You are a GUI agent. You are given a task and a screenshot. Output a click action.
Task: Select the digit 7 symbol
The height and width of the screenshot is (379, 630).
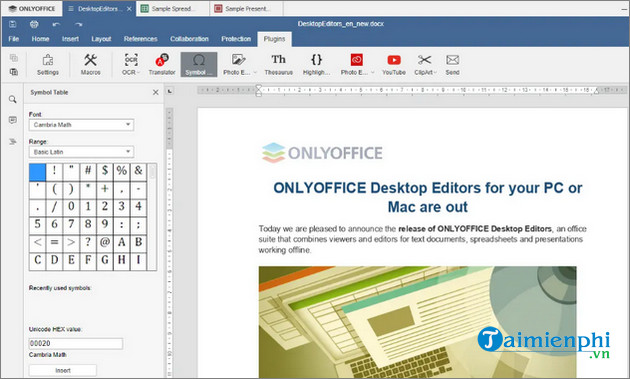(x=71, y=224)
